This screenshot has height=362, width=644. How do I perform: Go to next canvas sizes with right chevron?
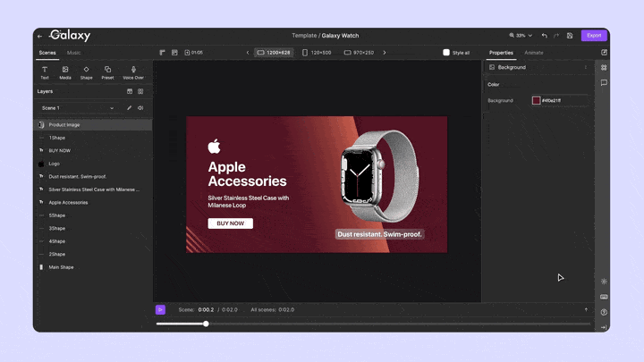[385, 53]
